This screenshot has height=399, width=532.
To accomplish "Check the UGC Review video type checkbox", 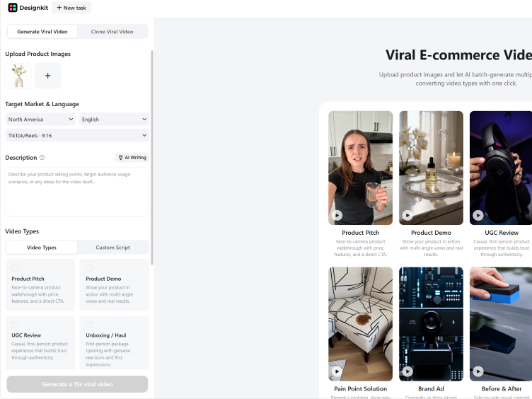I will coord(15,325).
